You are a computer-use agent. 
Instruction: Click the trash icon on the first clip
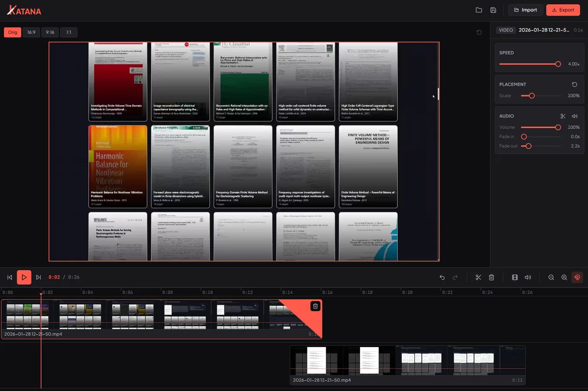pos(315,306)
